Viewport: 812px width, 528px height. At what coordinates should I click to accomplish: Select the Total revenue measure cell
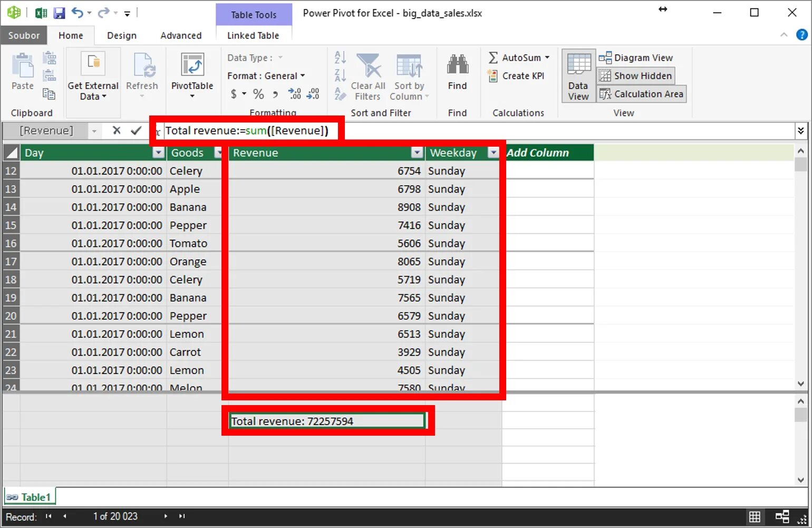point(327,421)
